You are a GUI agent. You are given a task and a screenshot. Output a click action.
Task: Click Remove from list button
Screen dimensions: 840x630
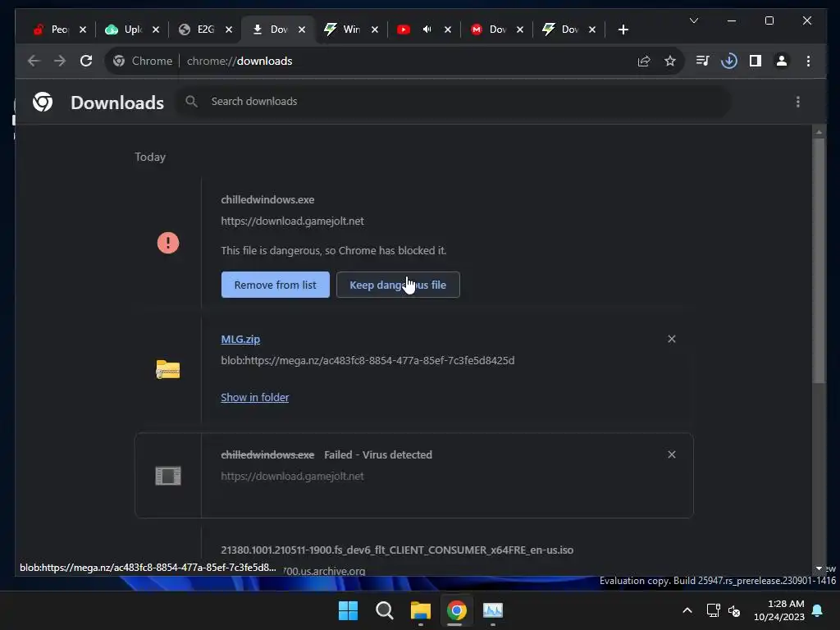[x=276, y=285]
